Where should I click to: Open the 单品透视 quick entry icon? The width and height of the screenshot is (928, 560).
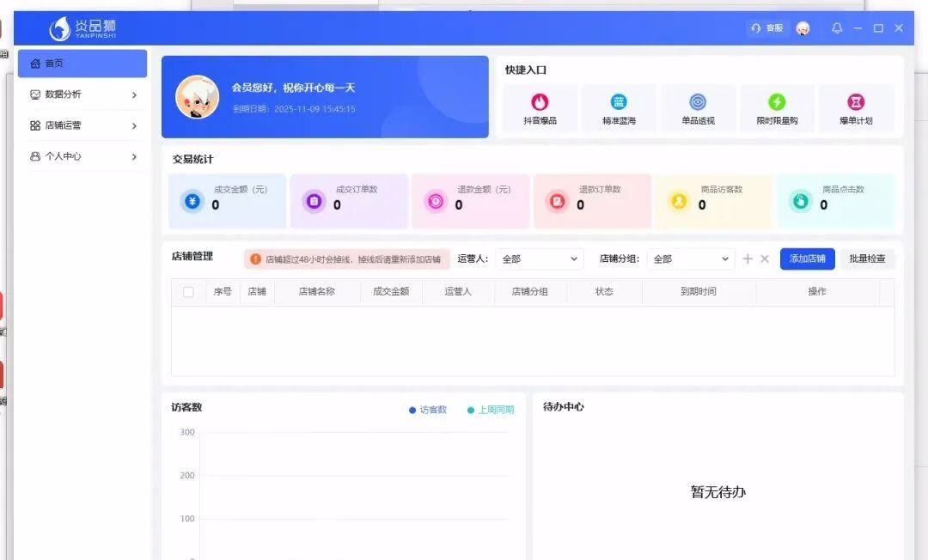point(698,103)
